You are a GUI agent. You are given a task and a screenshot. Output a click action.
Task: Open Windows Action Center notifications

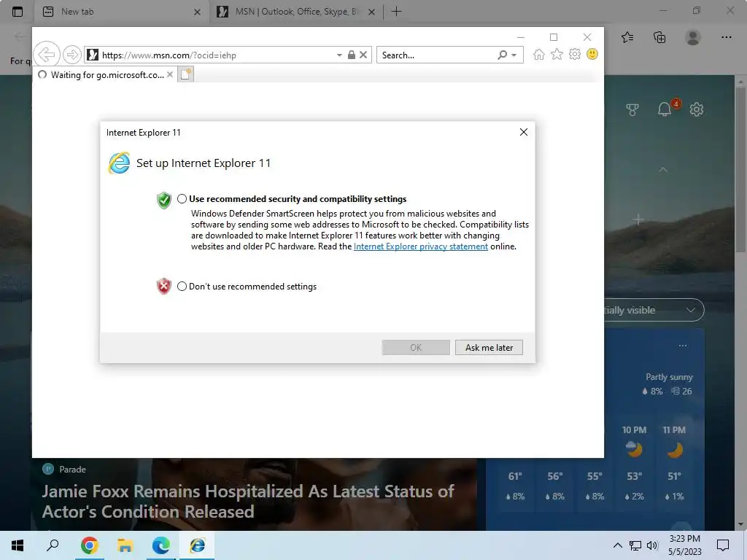[723, 545]
